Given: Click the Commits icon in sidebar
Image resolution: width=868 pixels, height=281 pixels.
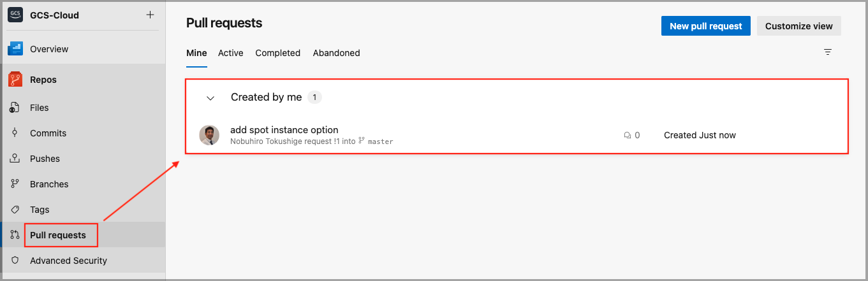Looking at the screenshot, I should coord(15,133).
